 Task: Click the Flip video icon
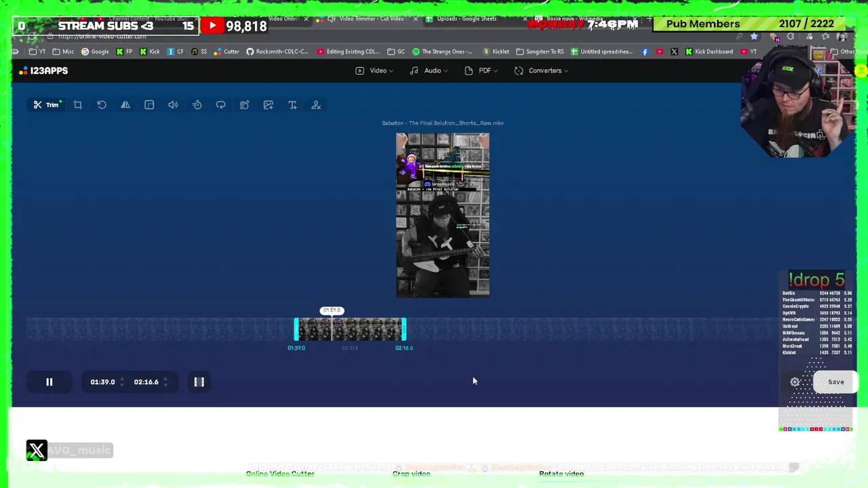[x=125, y=105]
